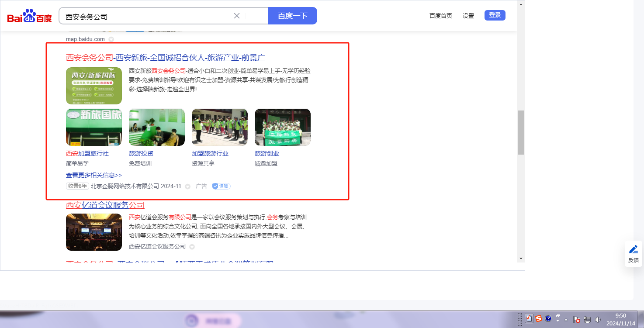Clear the search box with the X icon
644x328 pixels.
(x=237, y=16)
